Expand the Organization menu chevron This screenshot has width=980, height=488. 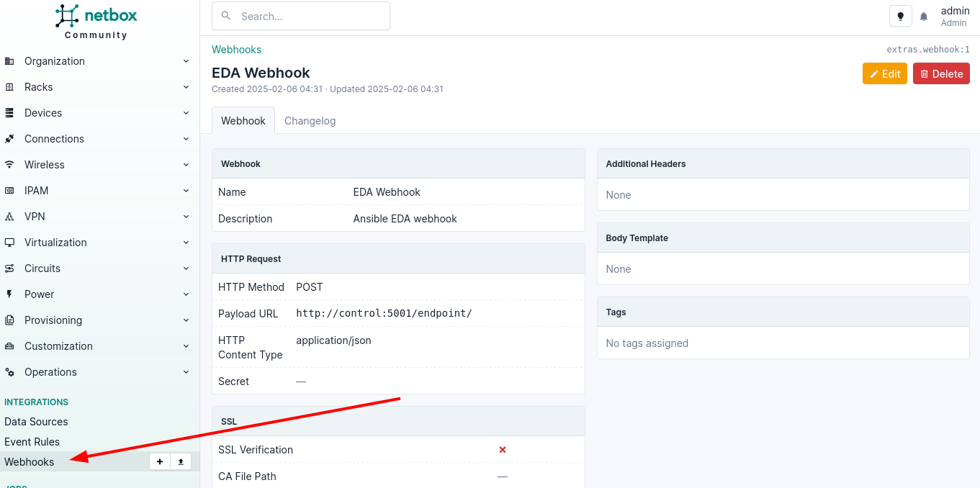click(x=186, y=61)
